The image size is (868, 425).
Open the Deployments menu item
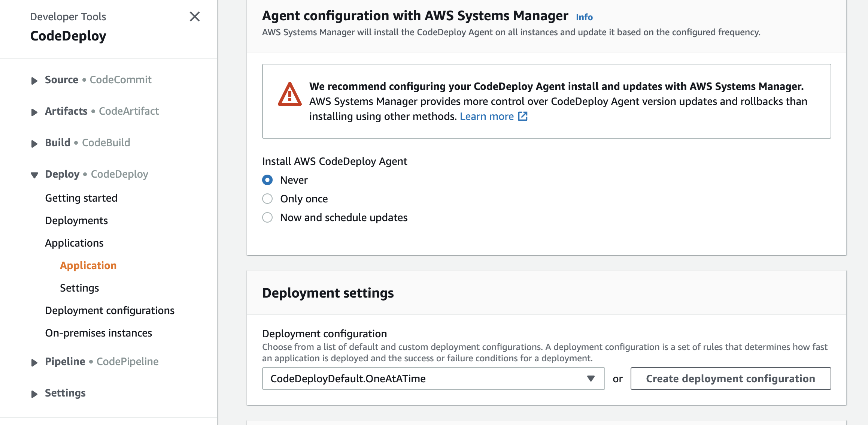click(x=76, y=220)
